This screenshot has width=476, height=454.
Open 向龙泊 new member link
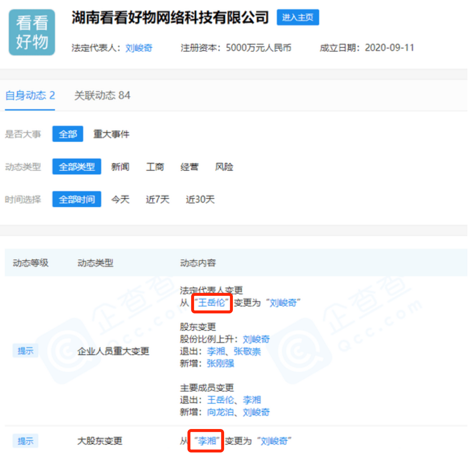point(221,412)
